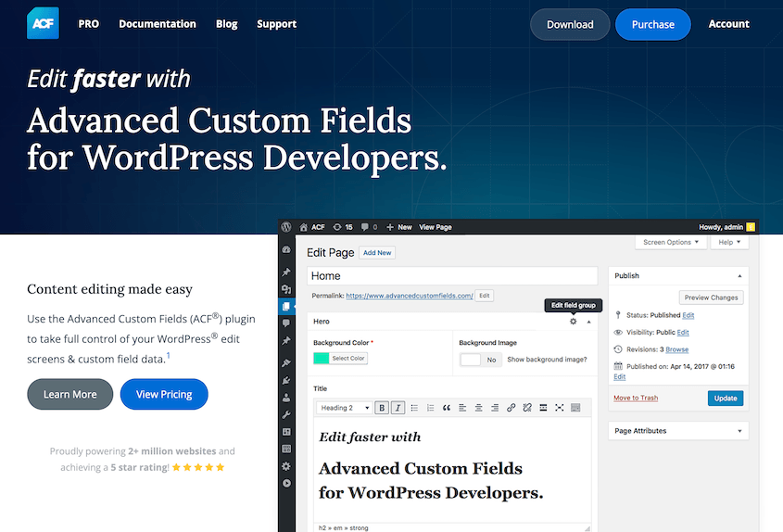Edit the Status: Published setting

coord(688,315)
